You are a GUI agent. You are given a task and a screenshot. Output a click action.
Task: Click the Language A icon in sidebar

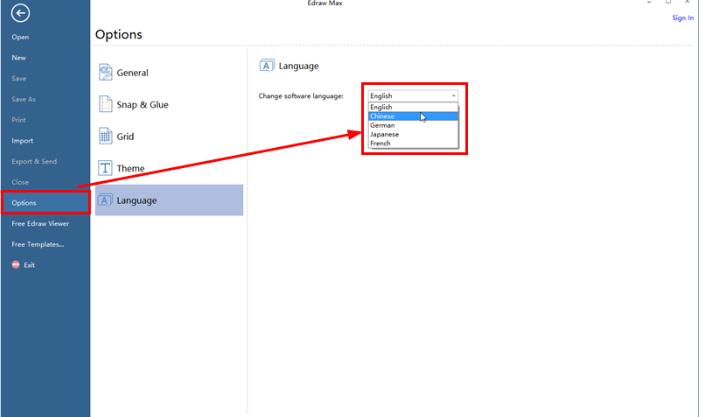click(105, 200)
